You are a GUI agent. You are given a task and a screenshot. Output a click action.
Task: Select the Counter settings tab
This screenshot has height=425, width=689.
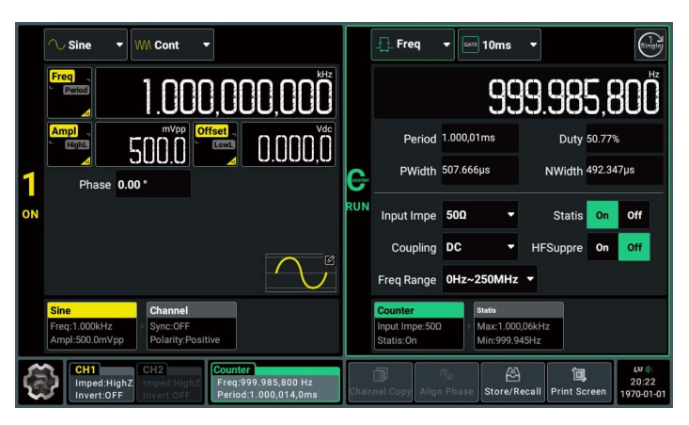[x=419, y=326]
